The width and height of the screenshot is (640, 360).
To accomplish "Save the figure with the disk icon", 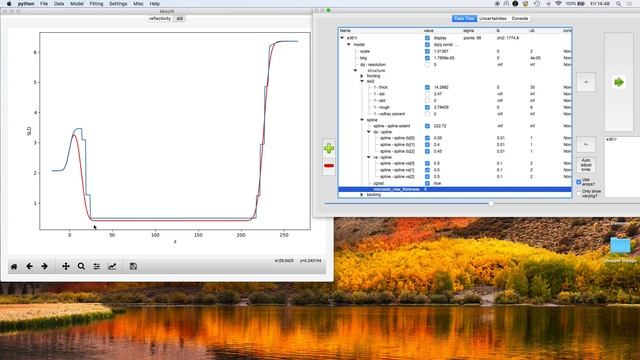I will (x=133, y=267).
